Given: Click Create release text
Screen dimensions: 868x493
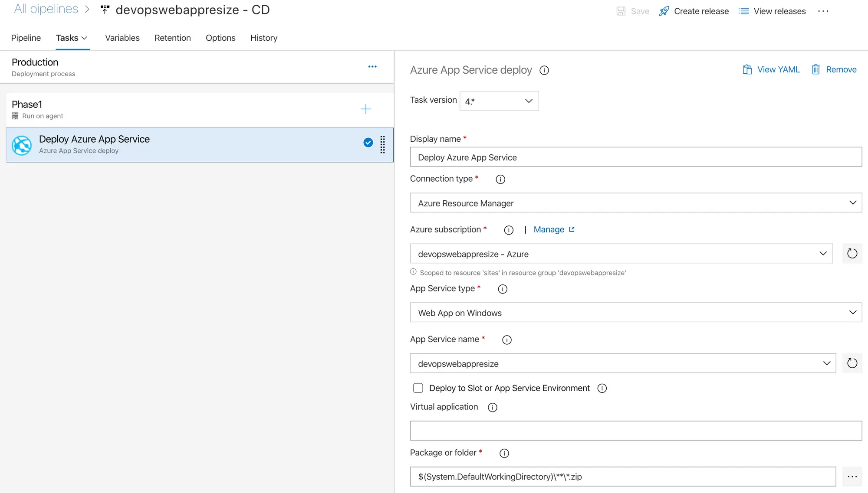Looking at the screenshot, I should tap(701, 11).
